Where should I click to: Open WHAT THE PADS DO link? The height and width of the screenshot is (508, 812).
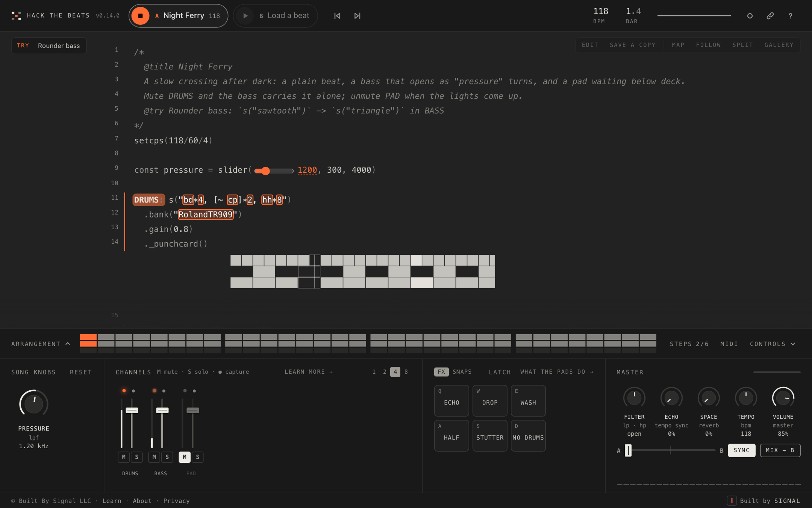[557, 372]
